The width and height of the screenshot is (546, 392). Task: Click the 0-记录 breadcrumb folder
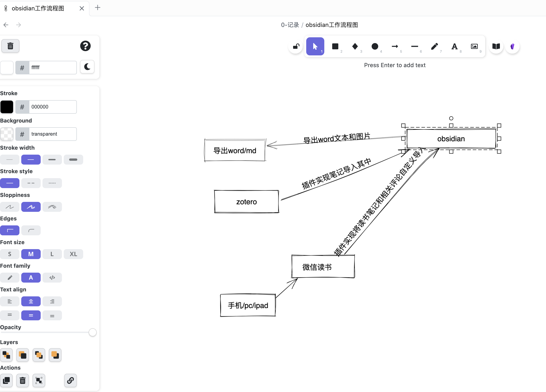[x=290, y=25]
